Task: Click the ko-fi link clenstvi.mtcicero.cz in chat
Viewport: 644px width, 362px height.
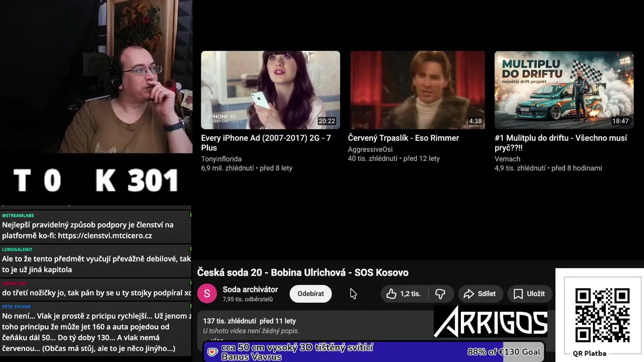Action: [x=105, y=235]
